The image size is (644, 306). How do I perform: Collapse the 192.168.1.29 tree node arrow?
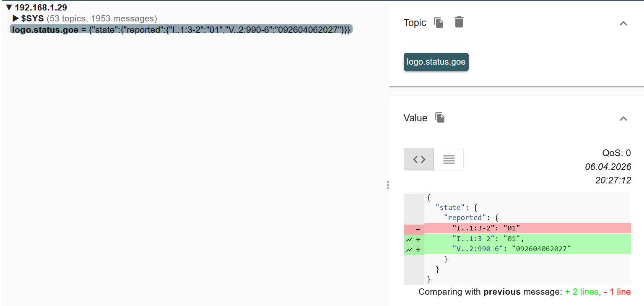[x=9, y=8]
